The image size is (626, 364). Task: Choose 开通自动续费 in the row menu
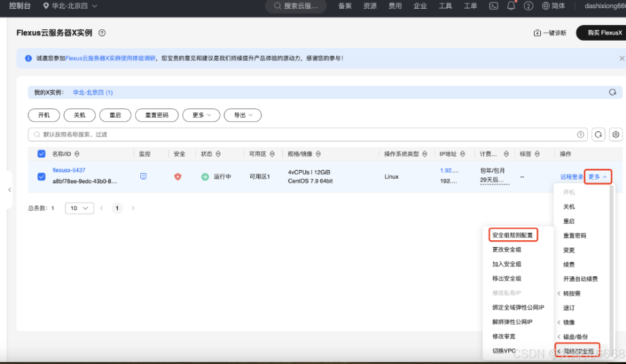[580, 278]
